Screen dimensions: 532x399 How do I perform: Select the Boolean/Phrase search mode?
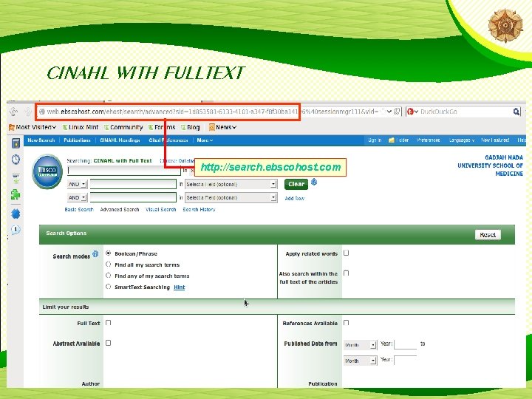(108, 253)
